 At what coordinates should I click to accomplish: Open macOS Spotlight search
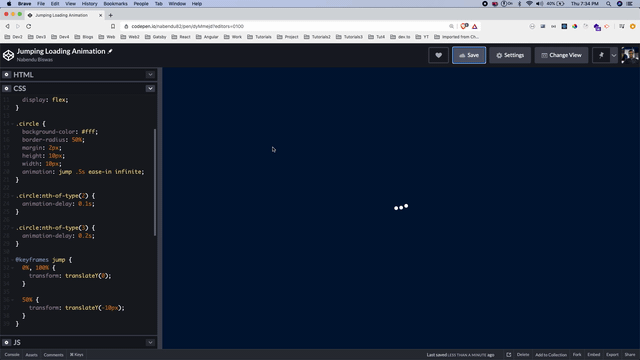[x=608, y=4]
